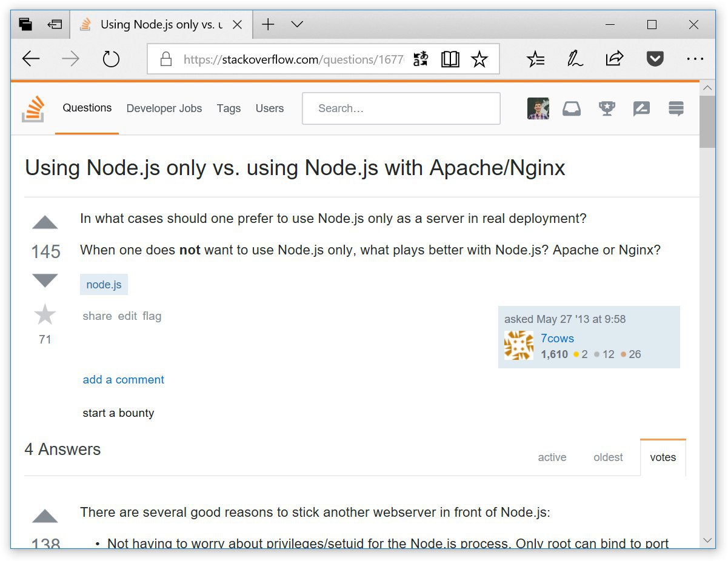
Task: Open the Edge share icon
Action: [x=614, y=59]
